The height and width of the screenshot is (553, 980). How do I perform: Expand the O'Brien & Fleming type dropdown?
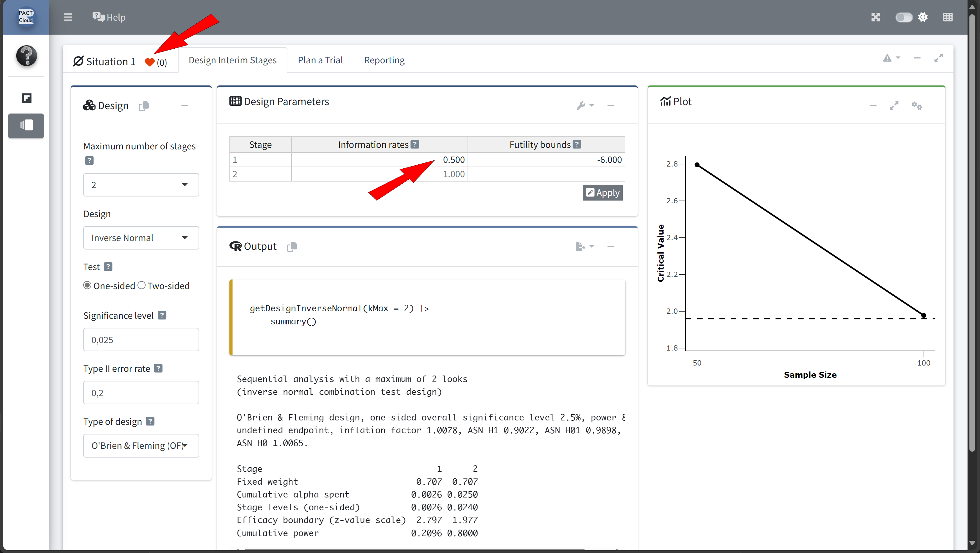pos(141,446)
